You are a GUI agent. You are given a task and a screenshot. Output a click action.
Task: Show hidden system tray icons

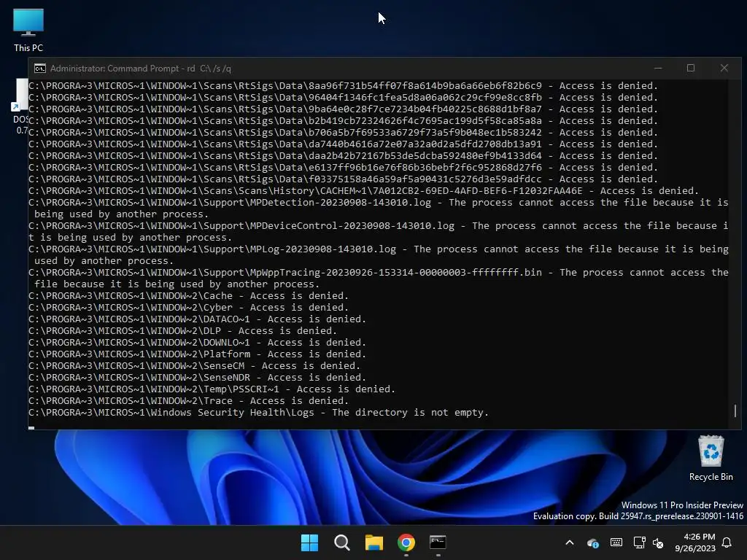(x=569, y=542)
